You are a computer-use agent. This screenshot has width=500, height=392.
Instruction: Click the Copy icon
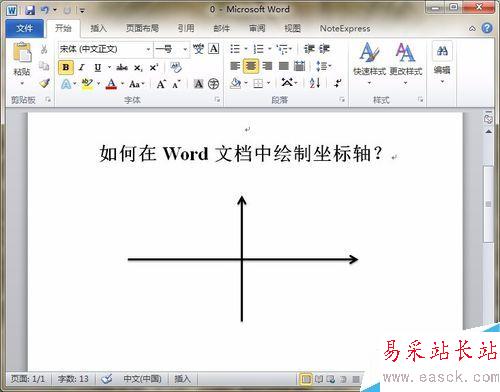[x=44, y=66]
